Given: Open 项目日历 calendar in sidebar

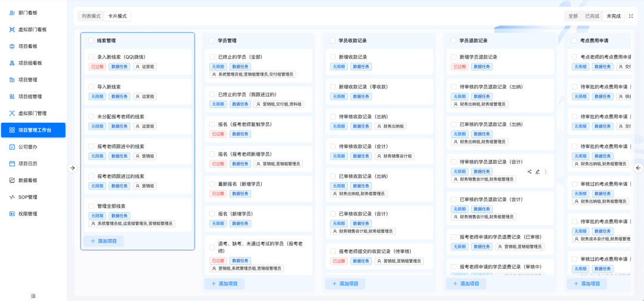Looking at the screenshot, I should point(33,163).
